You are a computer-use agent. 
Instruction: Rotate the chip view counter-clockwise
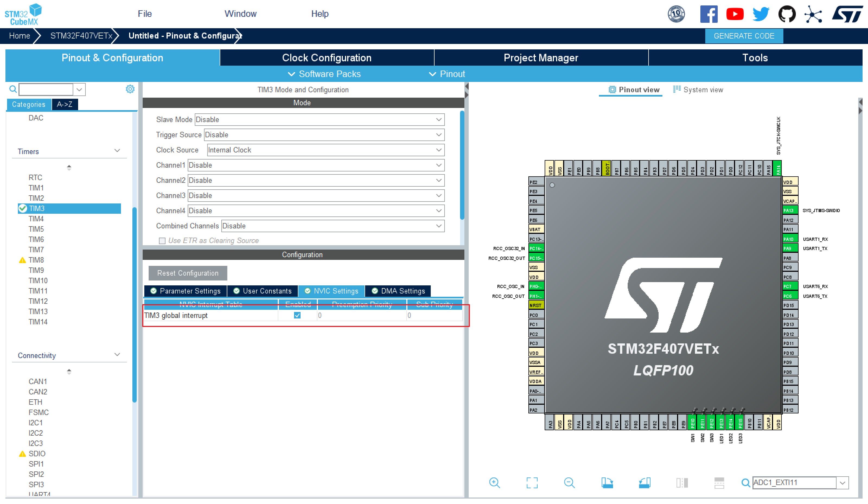click(644, 483)
